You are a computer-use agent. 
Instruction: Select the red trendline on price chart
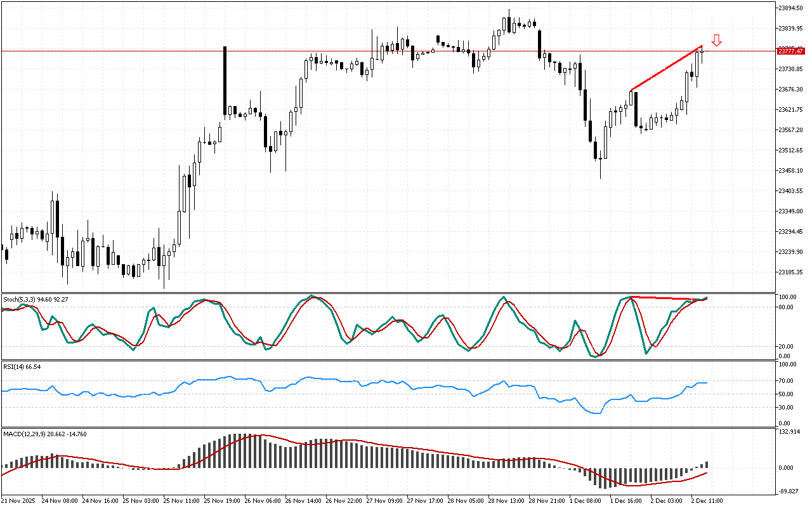click(666, 69)
